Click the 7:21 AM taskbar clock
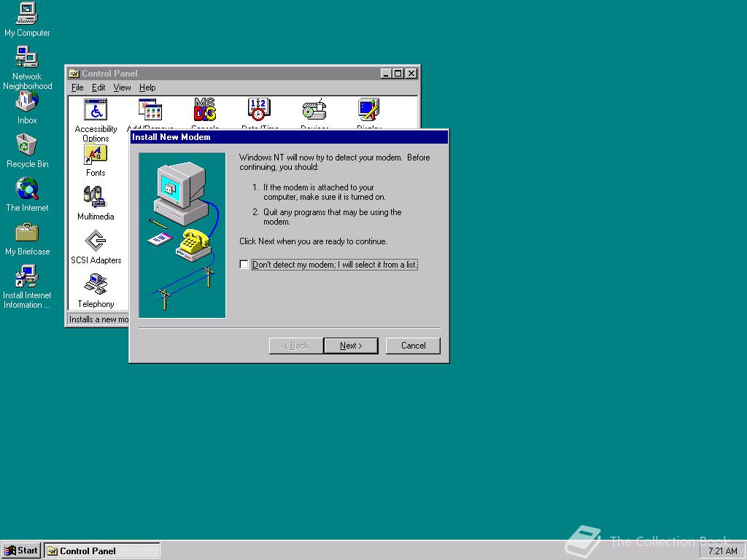This screenshot has height=560, width=747. coord(722,551)
